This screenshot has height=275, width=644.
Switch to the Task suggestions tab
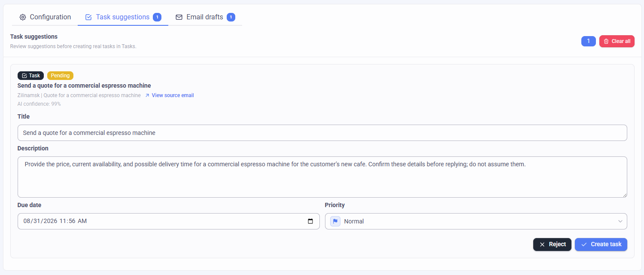click(x=123, y=17)
